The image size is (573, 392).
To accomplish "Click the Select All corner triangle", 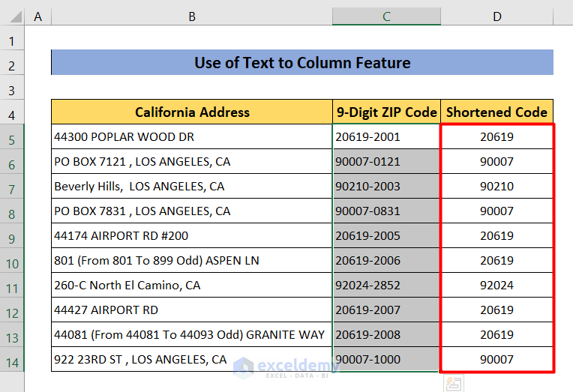I will 13,16.
